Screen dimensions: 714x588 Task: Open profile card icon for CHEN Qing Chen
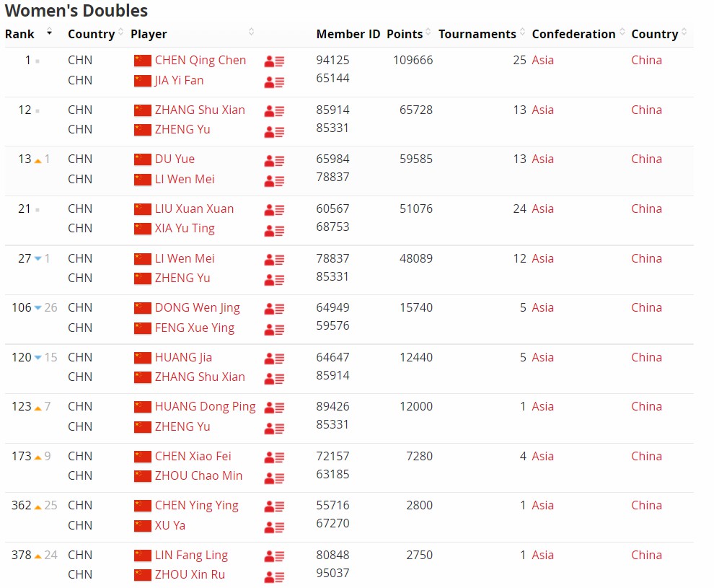click(274, 61)
